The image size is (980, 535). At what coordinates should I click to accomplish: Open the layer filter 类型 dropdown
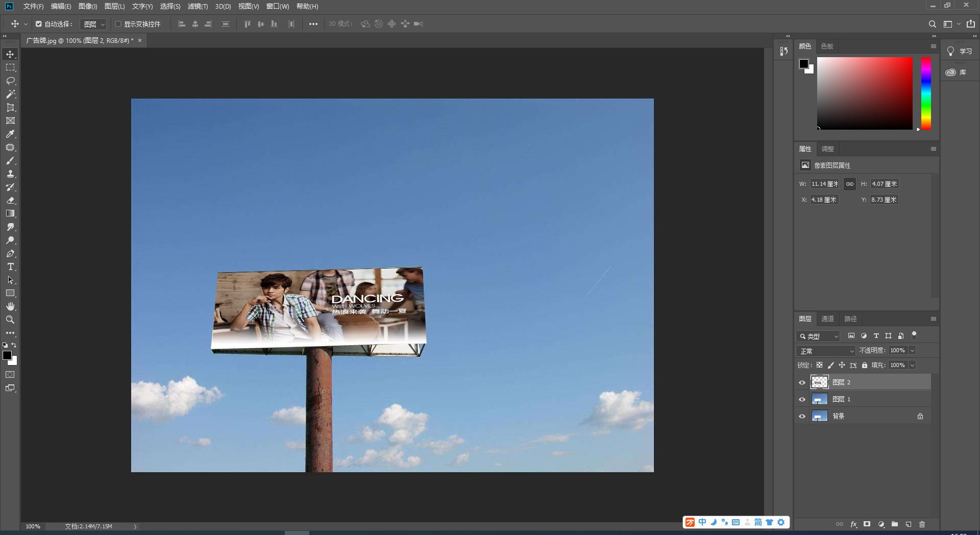coord(818,336)
